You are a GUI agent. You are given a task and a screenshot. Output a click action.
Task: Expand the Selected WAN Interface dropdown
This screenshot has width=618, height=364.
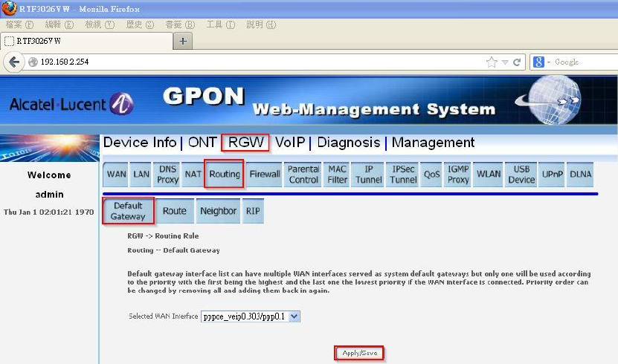[251, 316]
